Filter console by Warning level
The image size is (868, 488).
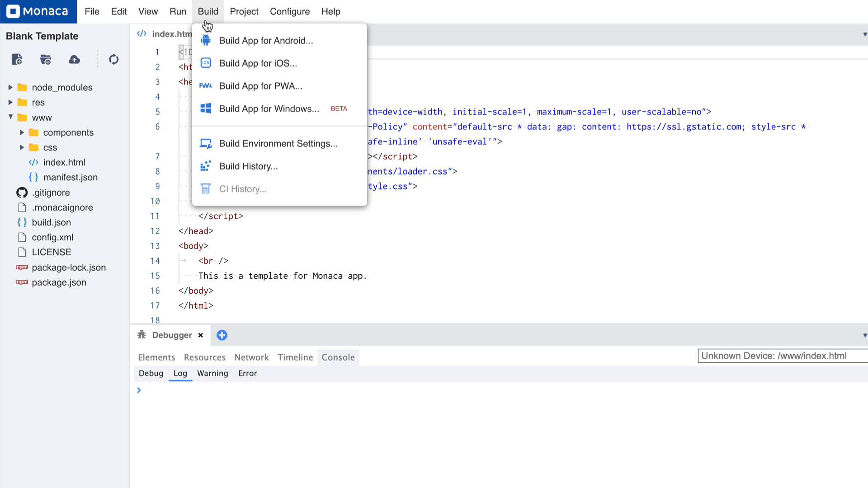tap(212, 373)
